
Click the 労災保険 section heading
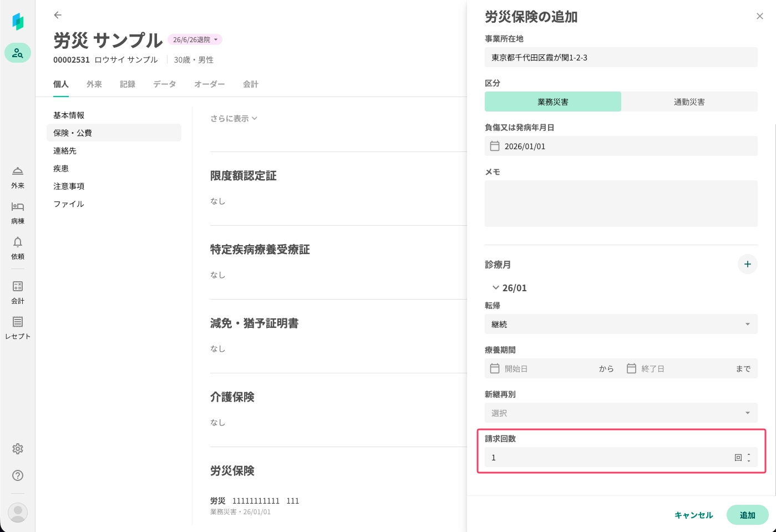coord(232,470)
